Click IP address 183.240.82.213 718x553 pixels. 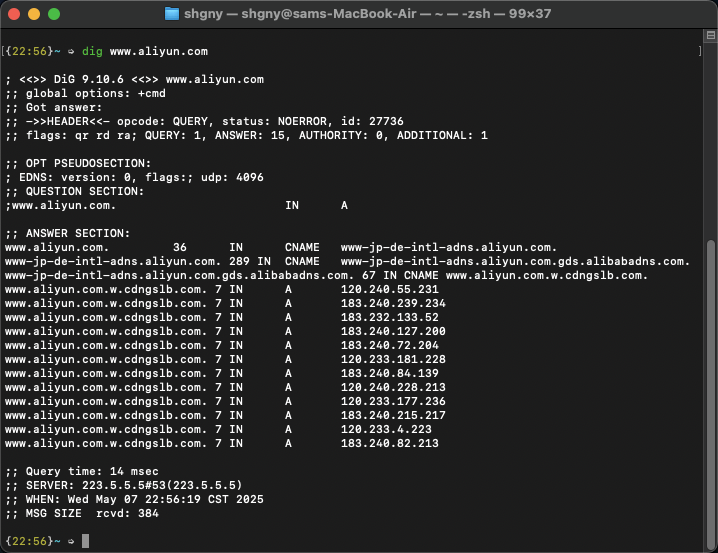(390, 443)
